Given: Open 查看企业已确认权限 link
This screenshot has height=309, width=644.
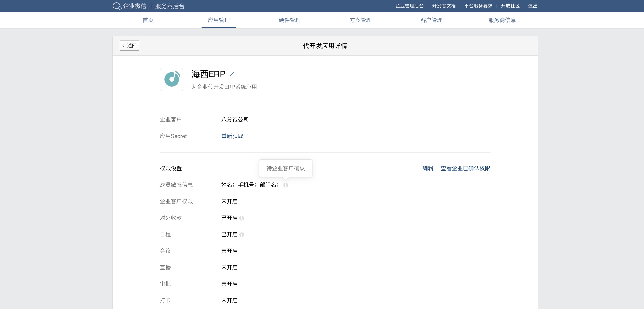Looking at the screenshot, I should (x=465, y=168).
